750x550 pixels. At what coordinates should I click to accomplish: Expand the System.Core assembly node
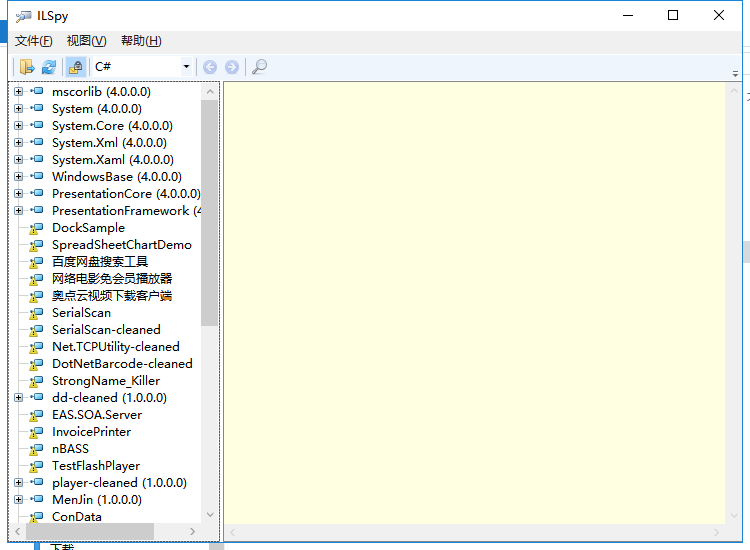[18, 125]
